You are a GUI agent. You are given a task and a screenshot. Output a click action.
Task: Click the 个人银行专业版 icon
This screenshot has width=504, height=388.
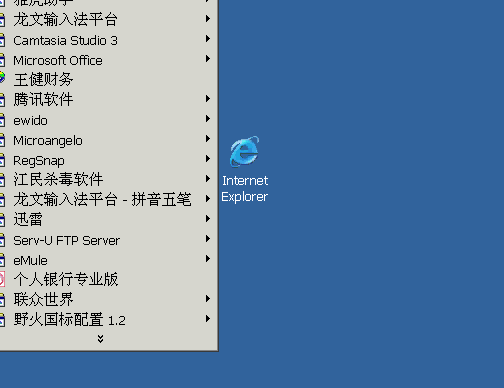(2, 279)
